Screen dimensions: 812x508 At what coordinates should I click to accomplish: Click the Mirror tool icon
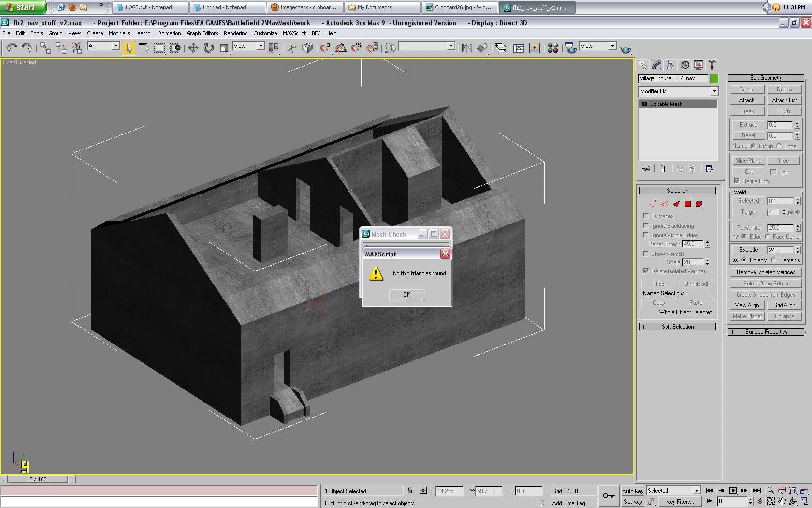point(466,47)
